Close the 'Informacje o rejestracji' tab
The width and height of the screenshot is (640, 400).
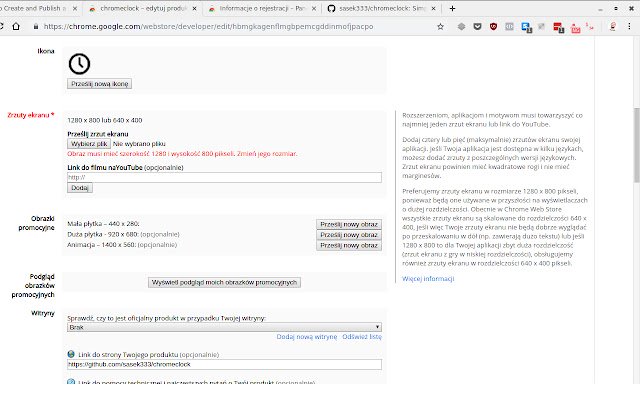click(314, 9)
